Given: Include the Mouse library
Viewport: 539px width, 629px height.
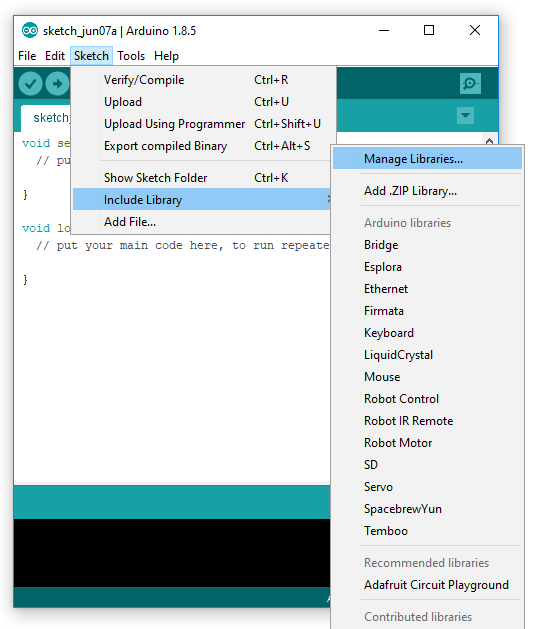Looking at the screenshot, I should 428,377.
